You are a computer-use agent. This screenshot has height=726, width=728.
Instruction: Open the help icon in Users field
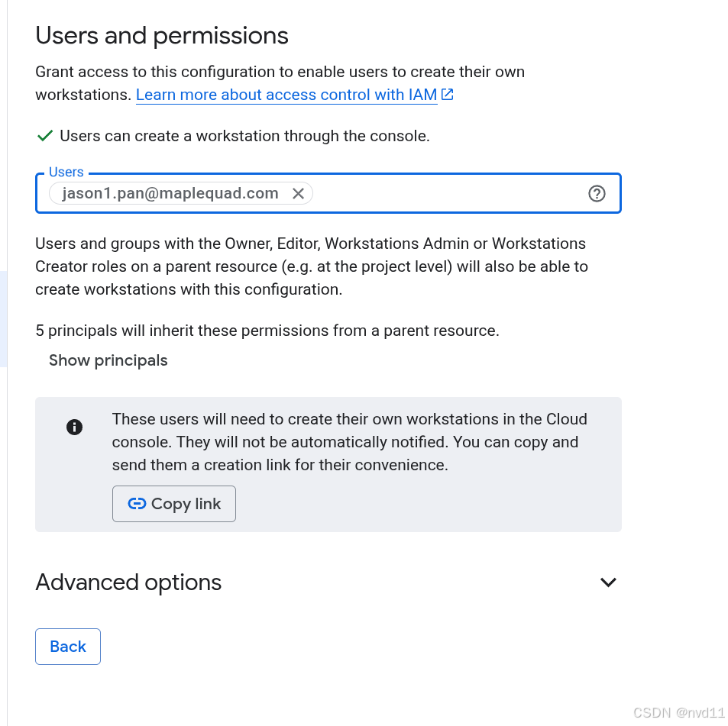pyautogui.click(x=597, y=193)
